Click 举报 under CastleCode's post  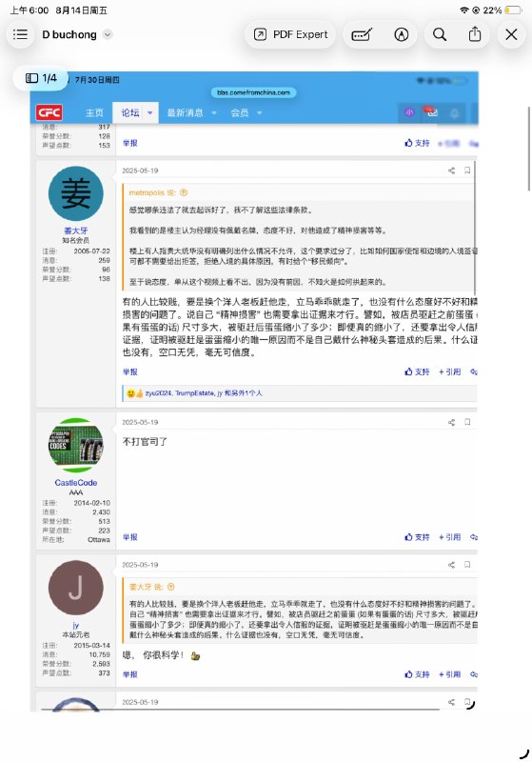click(130, 537)
